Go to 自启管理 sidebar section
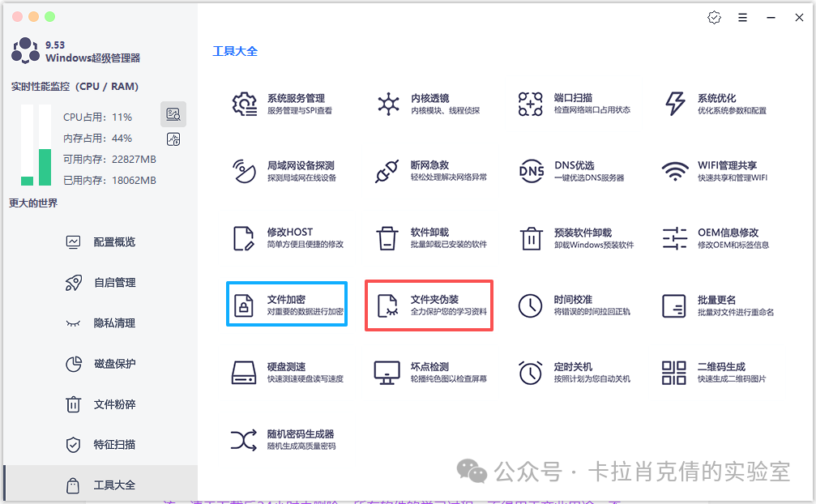The height and width of the screenshot is (504, 816). pos(113,282)
